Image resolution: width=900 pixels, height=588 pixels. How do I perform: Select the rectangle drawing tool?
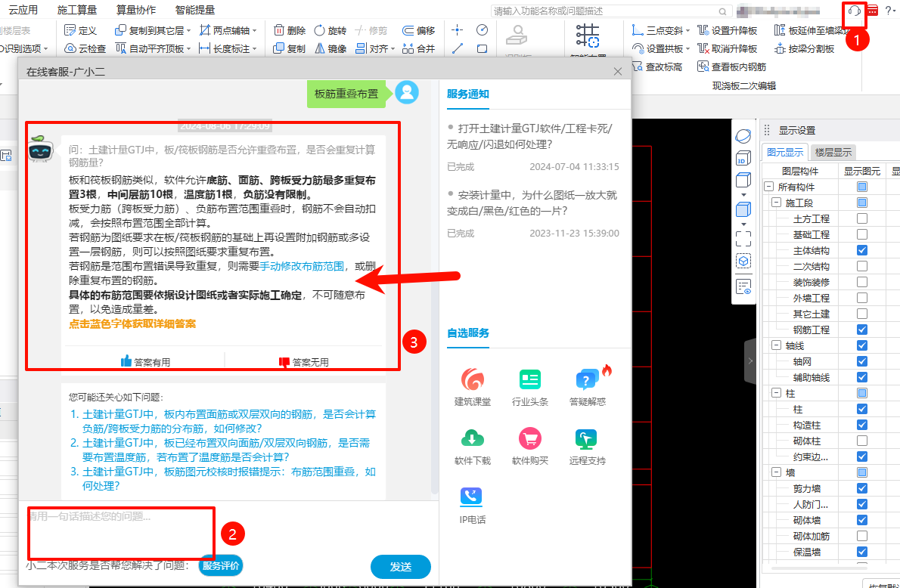coord(483,49)
